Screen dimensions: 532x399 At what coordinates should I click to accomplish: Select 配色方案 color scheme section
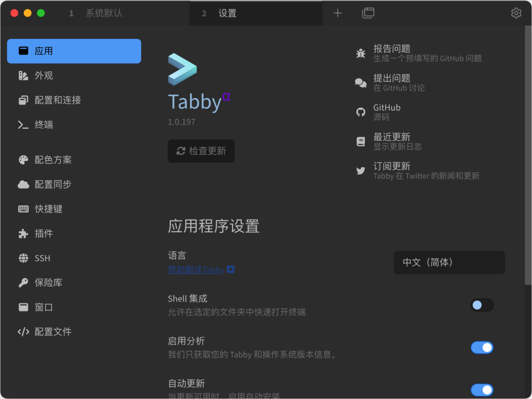pyautogui.click(x=74, y=160)
